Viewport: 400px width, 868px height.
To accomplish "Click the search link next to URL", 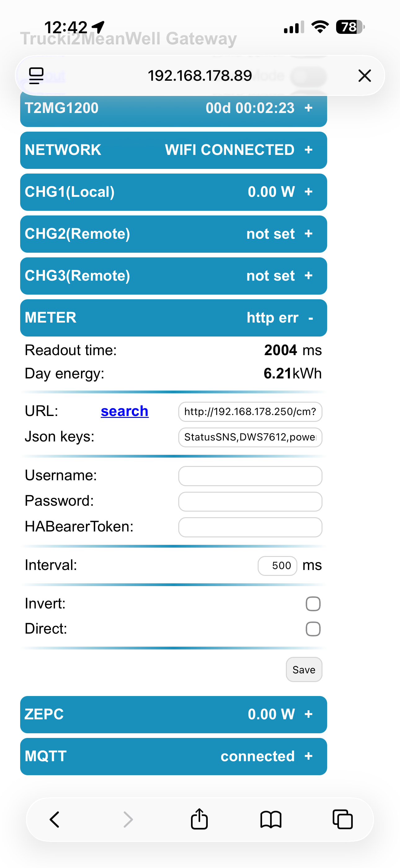I will (x=124, y=411).
